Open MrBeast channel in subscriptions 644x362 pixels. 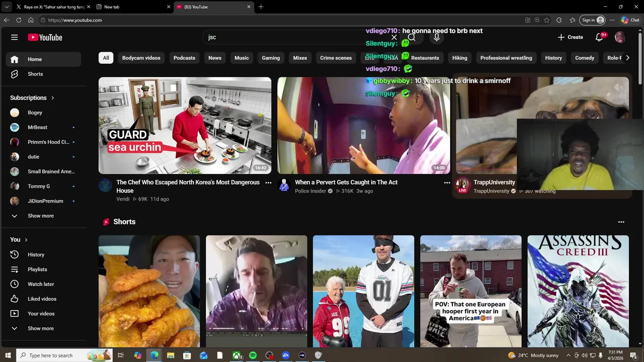tap(43, 127)
